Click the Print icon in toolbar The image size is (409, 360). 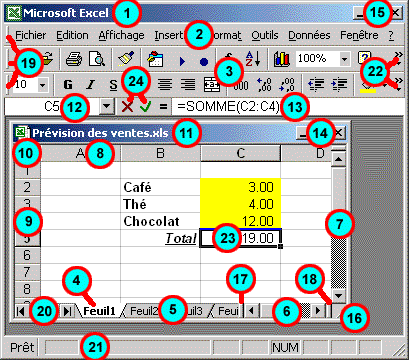[74, 59]
